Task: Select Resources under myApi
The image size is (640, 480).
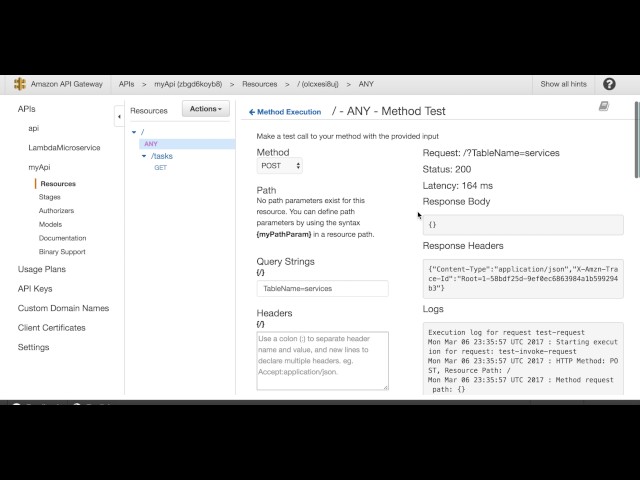Action: 58,184
